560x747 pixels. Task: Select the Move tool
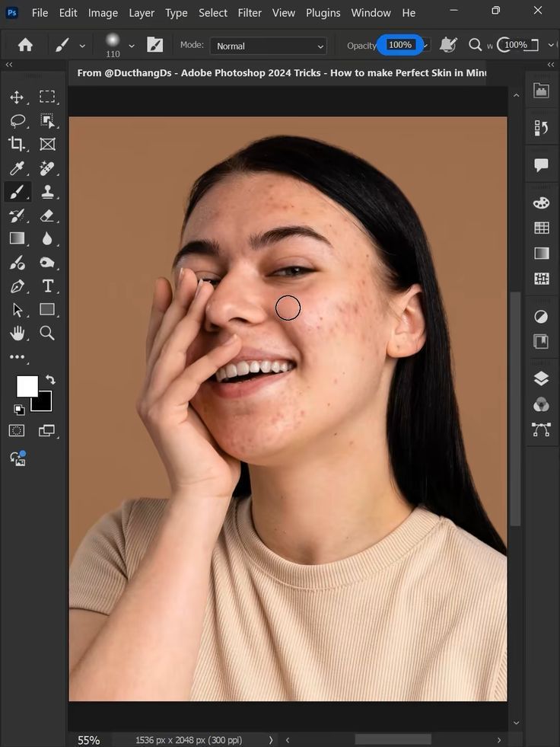[17, 97]
